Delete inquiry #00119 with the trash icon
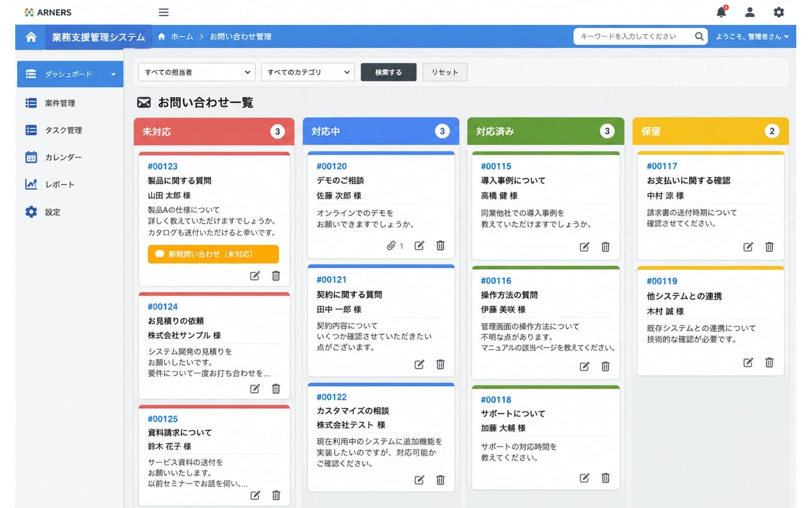 click(769, 362)
